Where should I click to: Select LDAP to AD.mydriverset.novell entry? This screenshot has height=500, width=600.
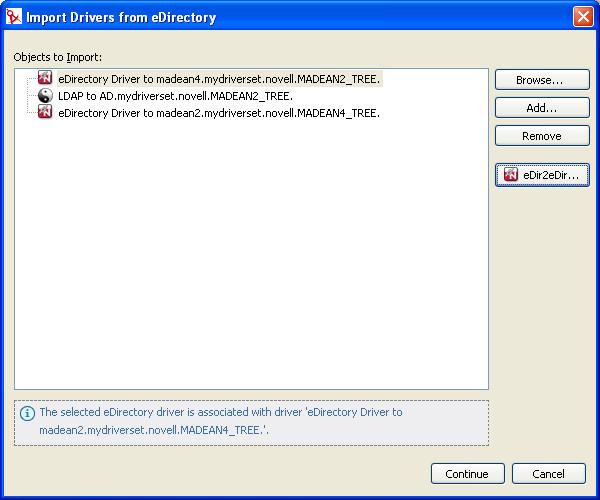pos(175,96)
